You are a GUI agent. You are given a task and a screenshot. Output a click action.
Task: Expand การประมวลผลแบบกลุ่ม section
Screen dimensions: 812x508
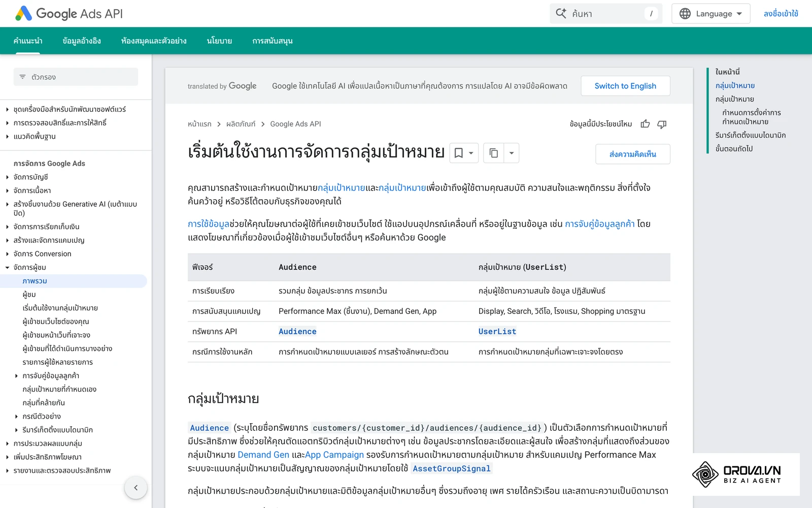tap(7, 443)
